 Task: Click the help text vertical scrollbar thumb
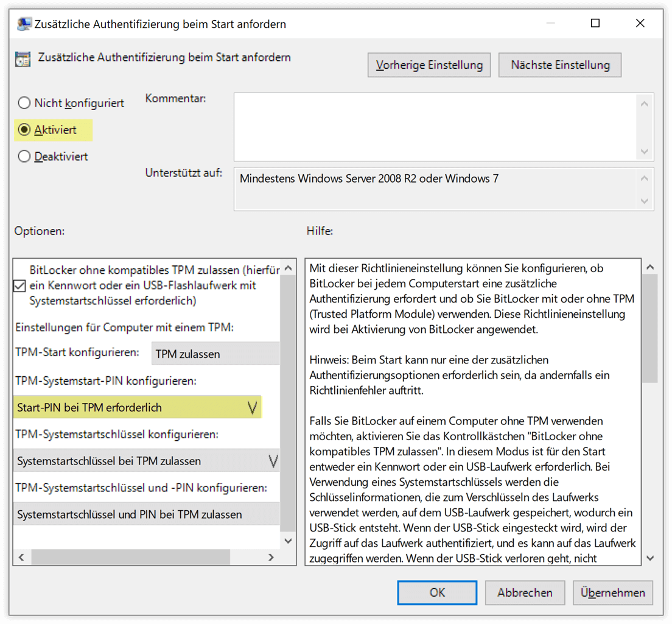click(x=650, y=328)
